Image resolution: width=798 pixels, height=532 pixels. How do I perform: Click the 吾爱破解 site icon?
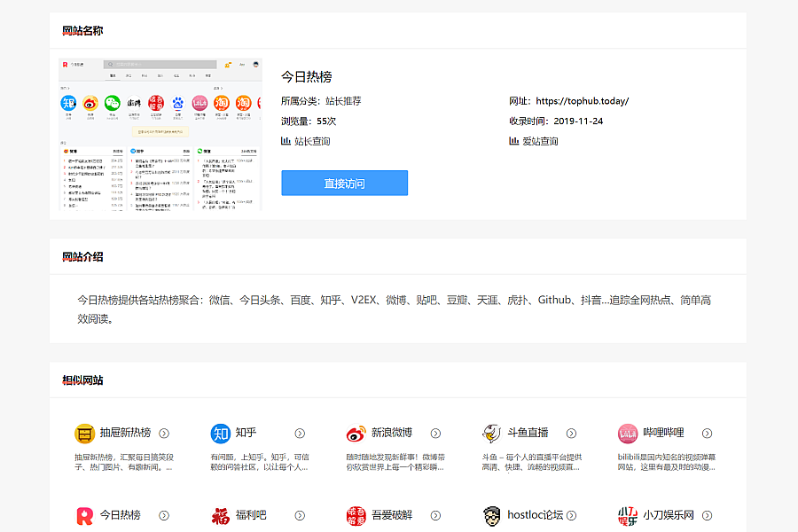point(356,516)
